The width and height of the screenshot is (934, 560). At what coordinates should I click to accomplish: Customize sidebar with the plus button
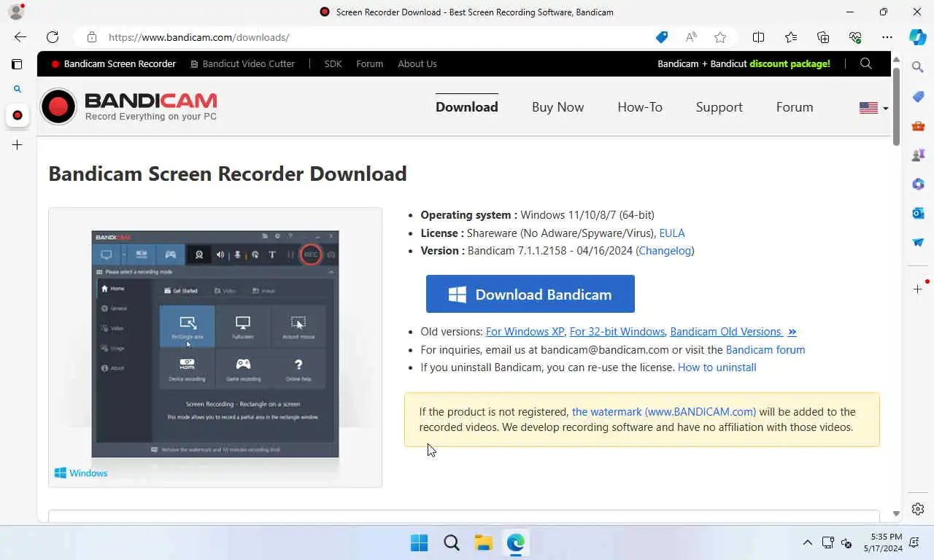[918, 289]
